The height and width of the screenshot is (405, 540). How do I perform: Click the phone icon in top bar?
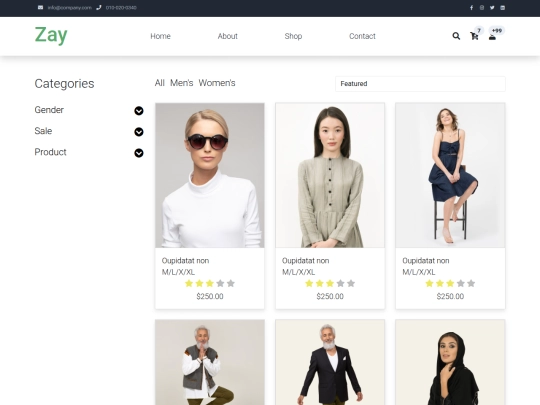[x=99, y=8]
